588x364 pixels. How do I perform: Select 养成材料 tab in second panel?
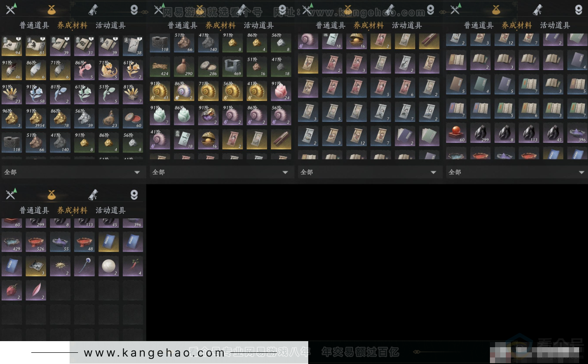(x=220, y=26)
